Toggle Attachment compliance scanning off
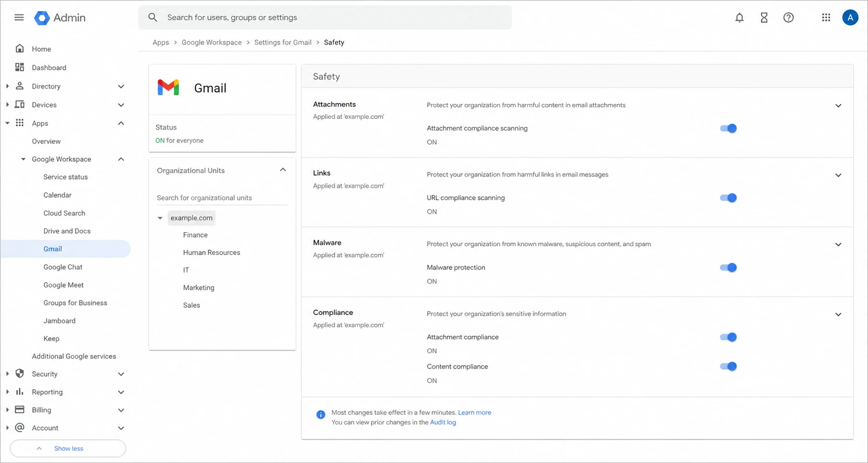 pyautogui.click(x=728, y=128)
